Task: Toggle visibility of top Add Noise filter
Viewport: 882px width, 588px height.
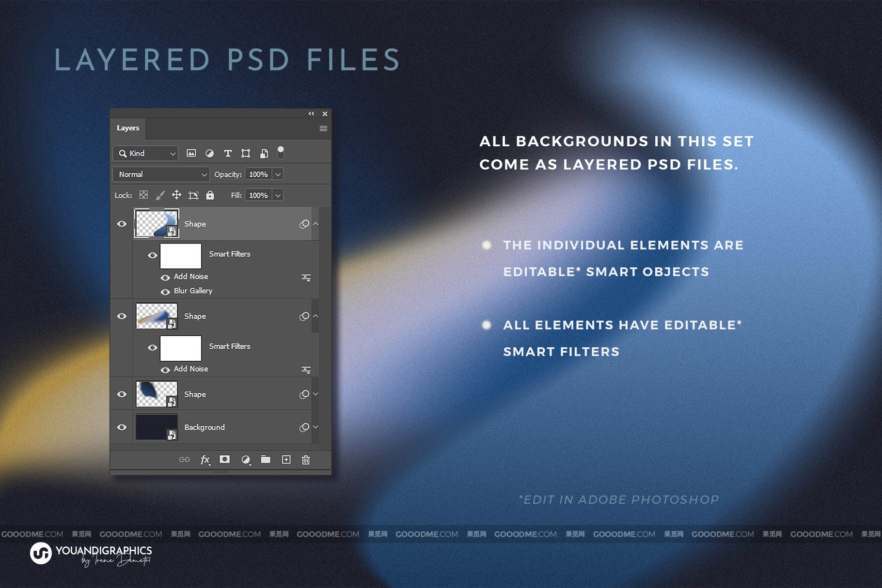Action: 165,278
